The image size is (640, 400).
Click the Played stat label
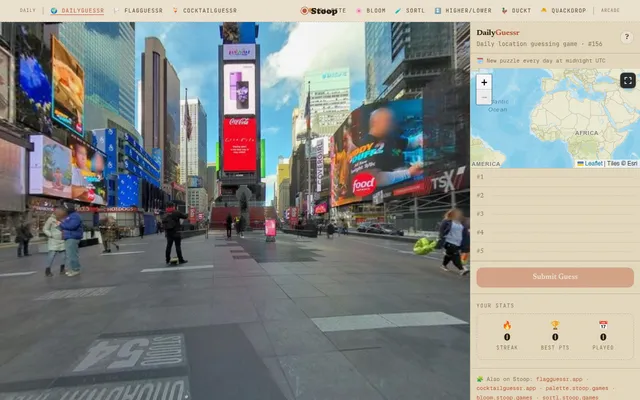coord(603,347)
